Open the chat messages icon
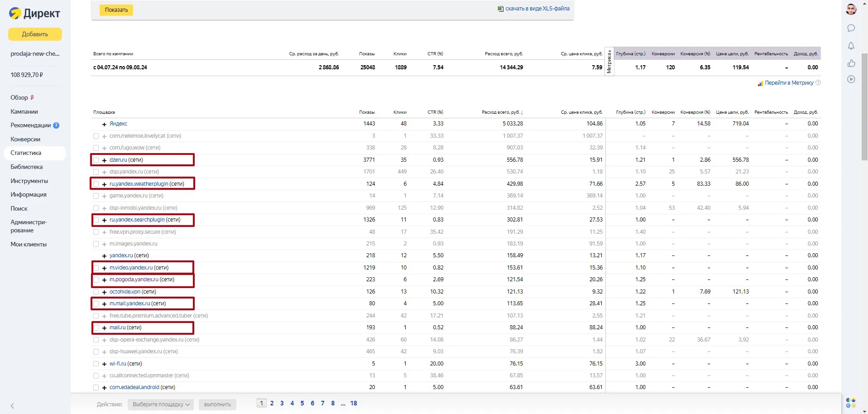 [851, 28]
